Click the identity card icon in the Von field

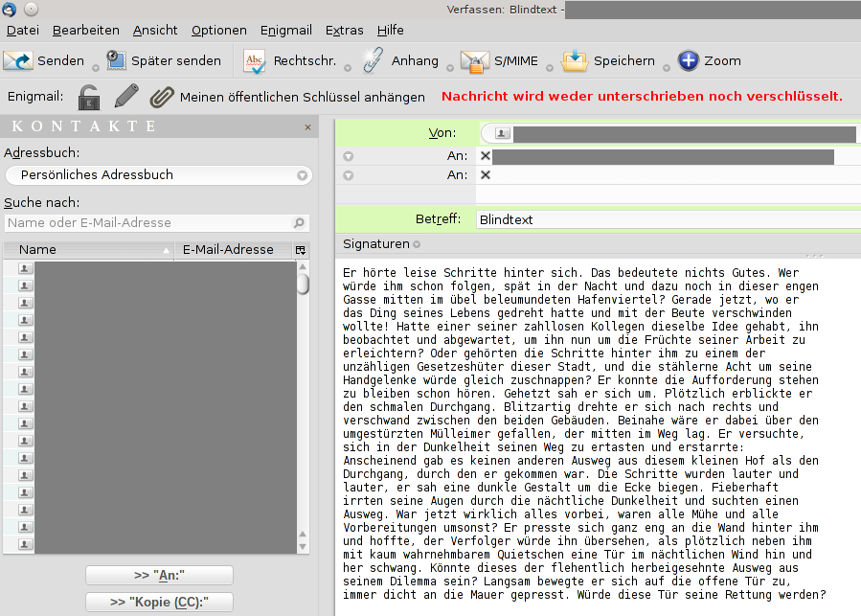coord(502,133)
